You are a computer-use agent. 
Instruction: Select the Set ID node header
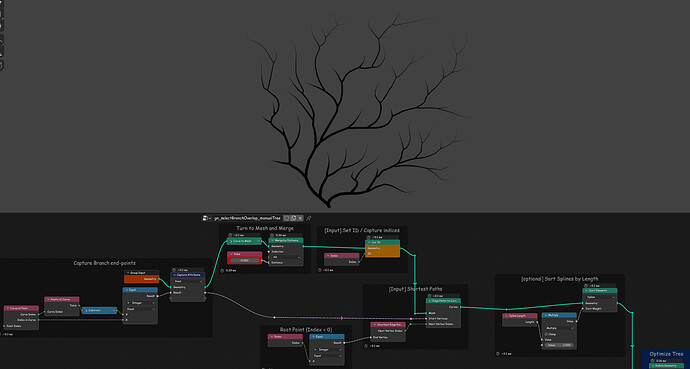[x=382, y=242]
